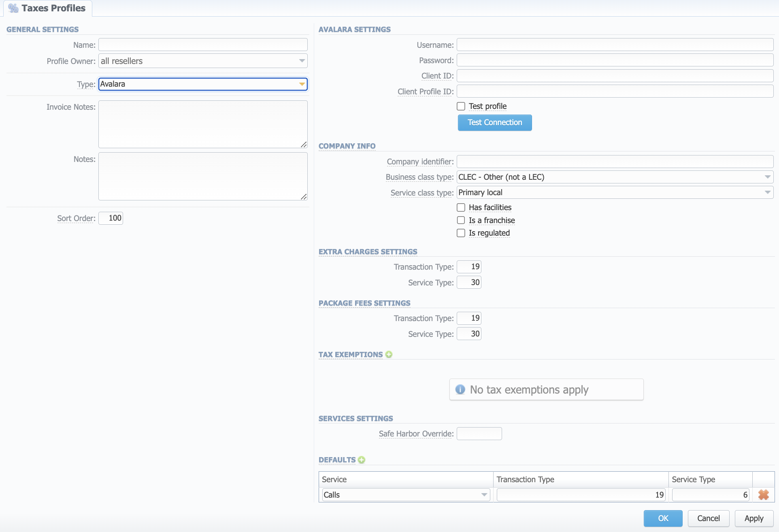Toggle Has facilities checkbox
Screen dimensions: 779x532
[461, 207]
